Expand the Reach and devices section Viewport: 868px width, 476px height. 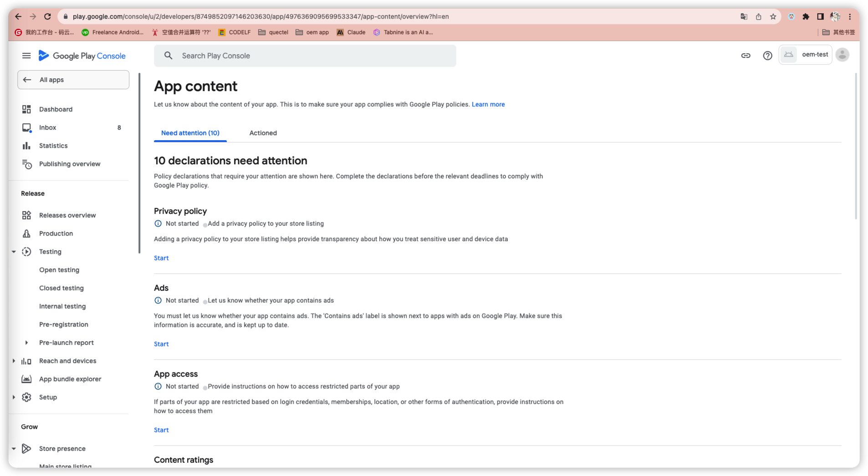tap(14, 361)
